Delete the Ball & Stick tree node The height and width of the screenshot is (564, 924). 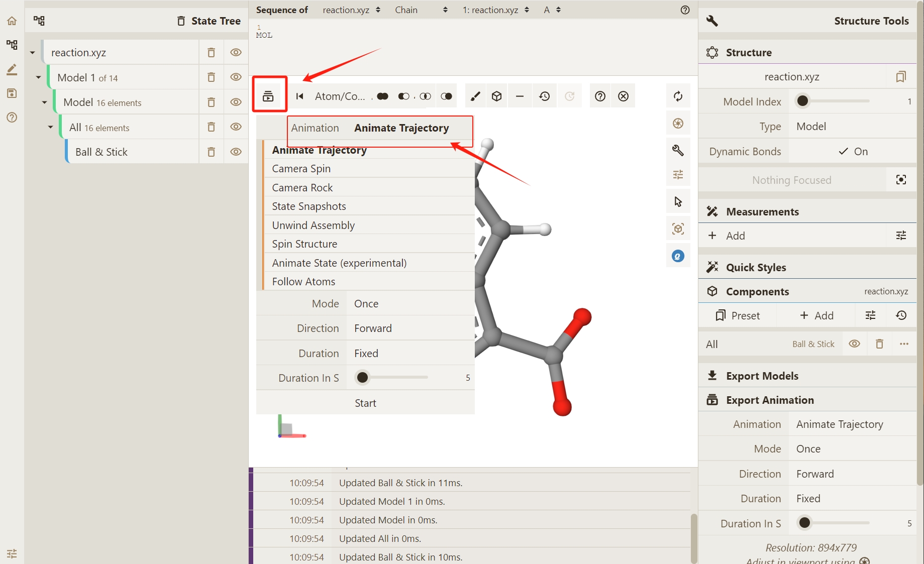(x=212, y=152)
